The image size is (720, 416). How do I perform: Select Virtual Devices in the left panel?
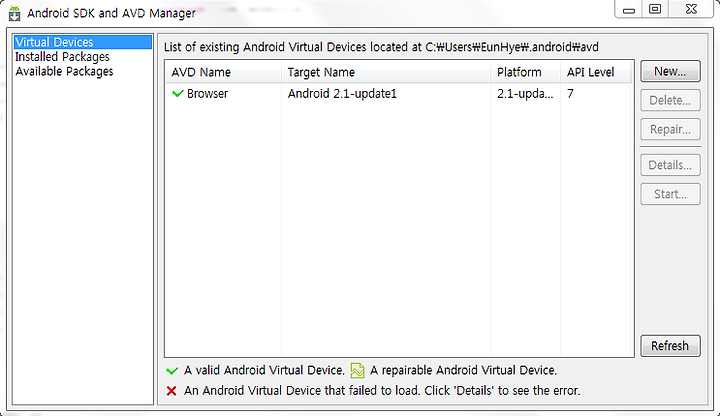[83, 42]
